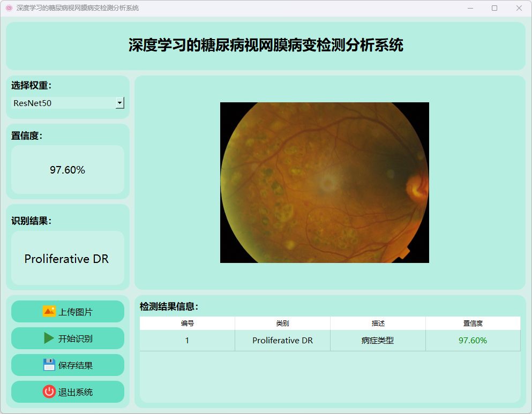Select the 病症类型 description cell
The width and height of the screenshot is (532, 414).
point(378,340)
